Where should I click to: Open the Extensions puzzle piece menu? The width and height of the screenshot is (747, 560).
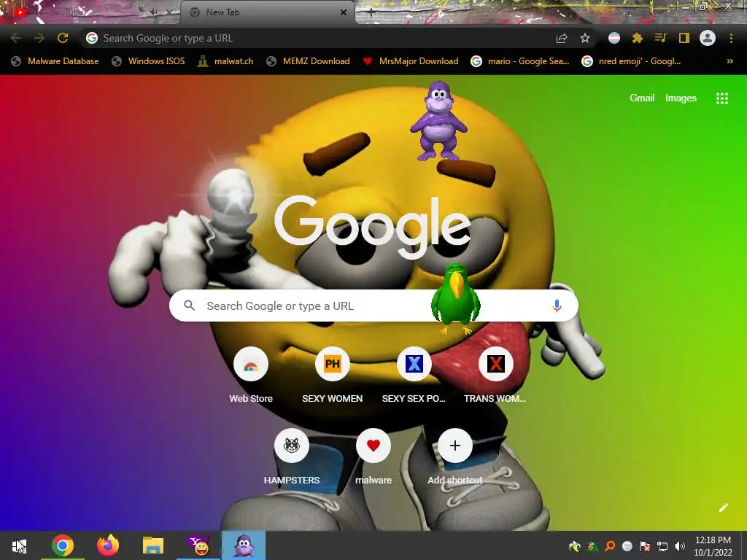[638, 38]
